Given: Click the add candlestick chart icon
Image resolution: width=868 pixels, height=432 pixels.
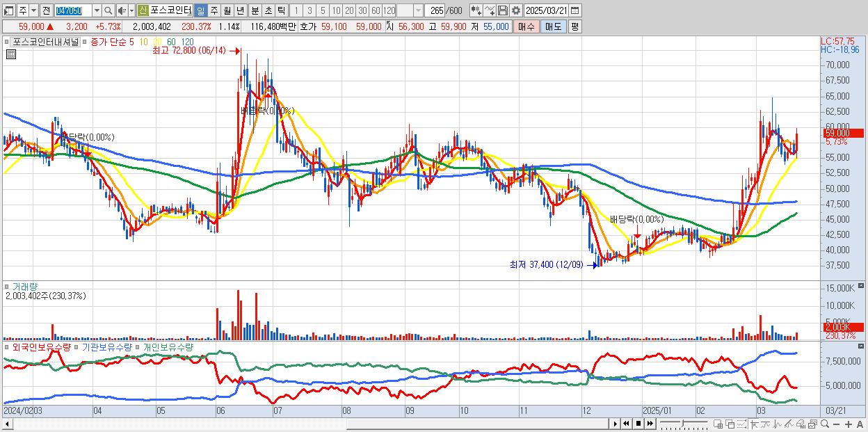Looking at the screenshot, I should click(476, 10).
